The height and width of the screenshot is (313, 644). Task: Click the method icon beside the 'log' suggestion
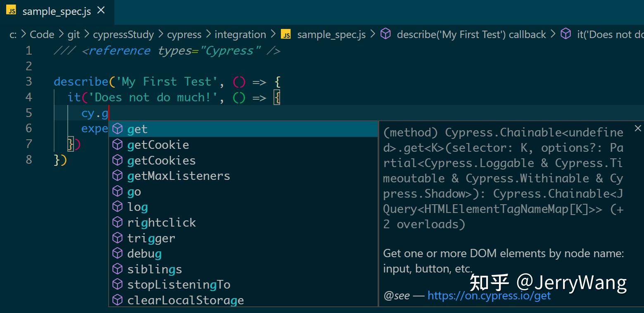118,207
